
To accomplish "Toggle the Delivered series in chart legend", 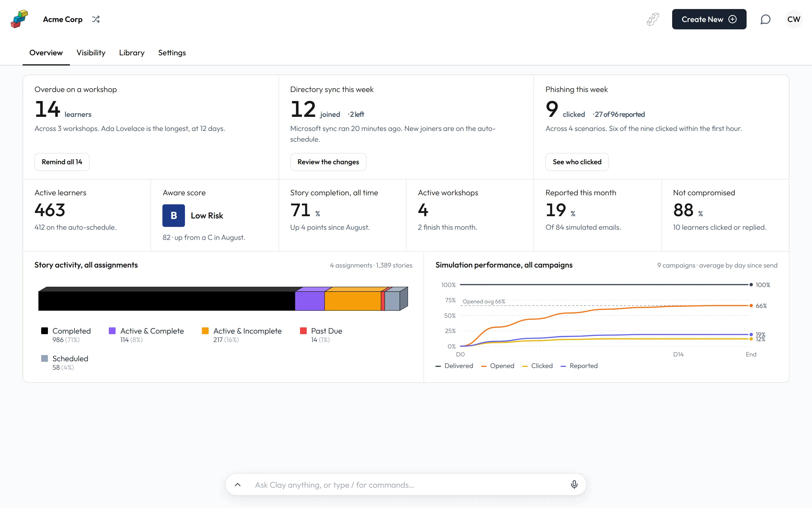I will coord(454,365).
